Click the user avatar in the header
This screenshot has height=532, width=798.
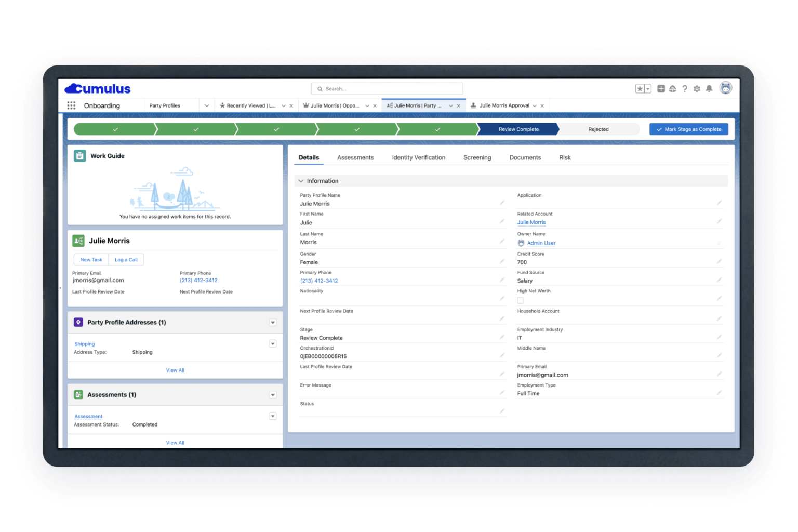click(726, 88)
